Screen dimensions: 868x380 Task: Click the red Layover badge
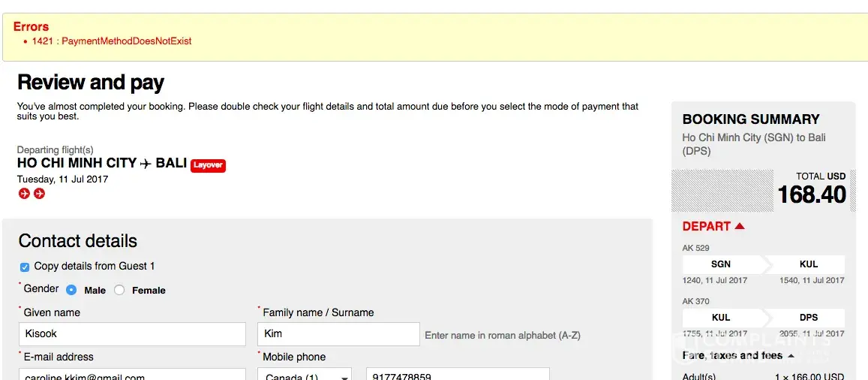(x=208, y=165)
